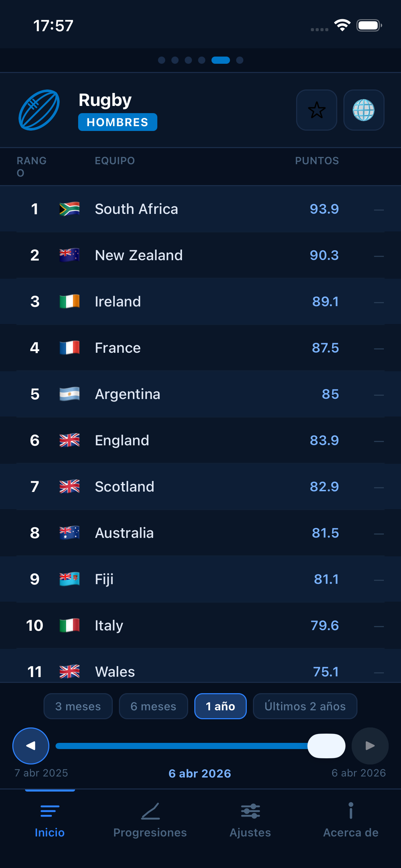
Task: Enable the 3 meses time range
Action: point(78,706)
